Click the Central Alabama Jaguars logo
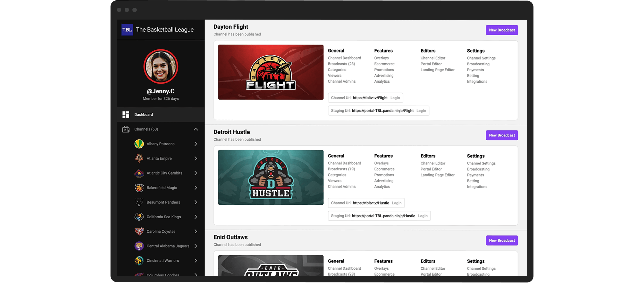This screenshot has width=644, height=283. pyautogui.click(x=139, y=246)
